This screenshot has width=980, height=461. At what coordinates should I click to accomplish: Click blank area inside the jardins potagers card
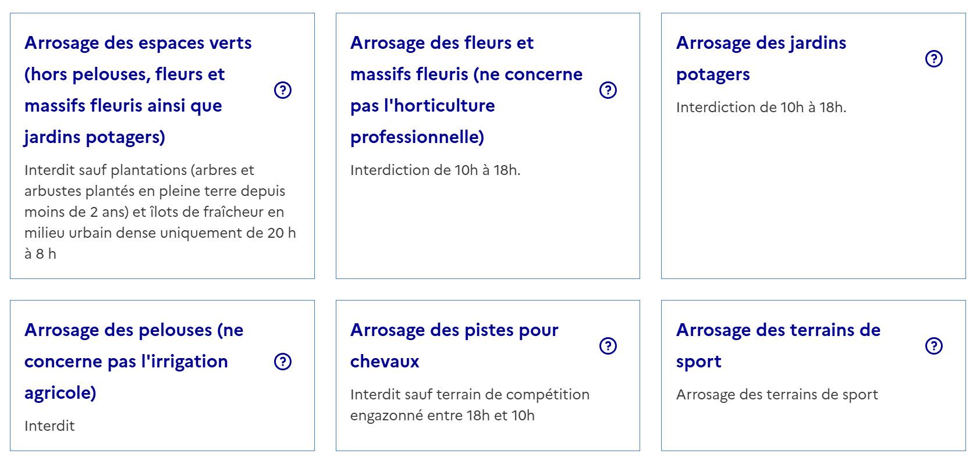(813, 198)
